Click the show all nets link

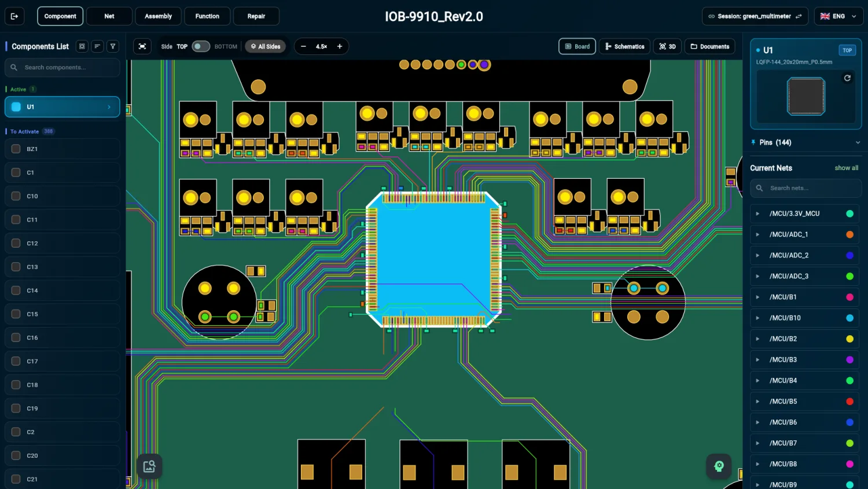tap(846, 168)
